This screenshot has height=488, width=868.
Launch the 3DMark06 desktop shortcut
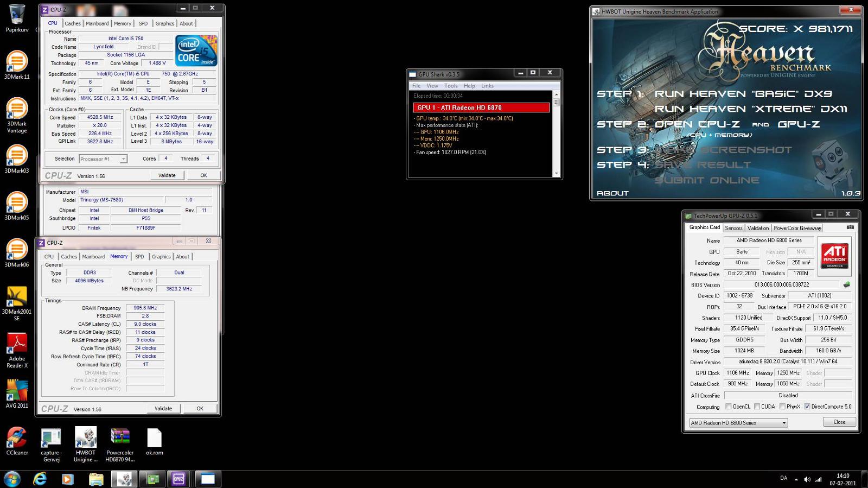(17, 252)
